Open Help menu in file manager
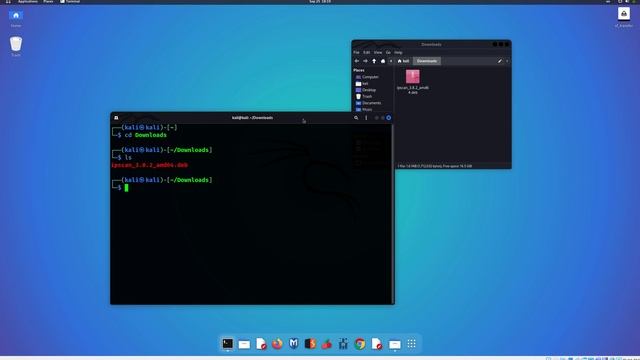 pos(398,52)
